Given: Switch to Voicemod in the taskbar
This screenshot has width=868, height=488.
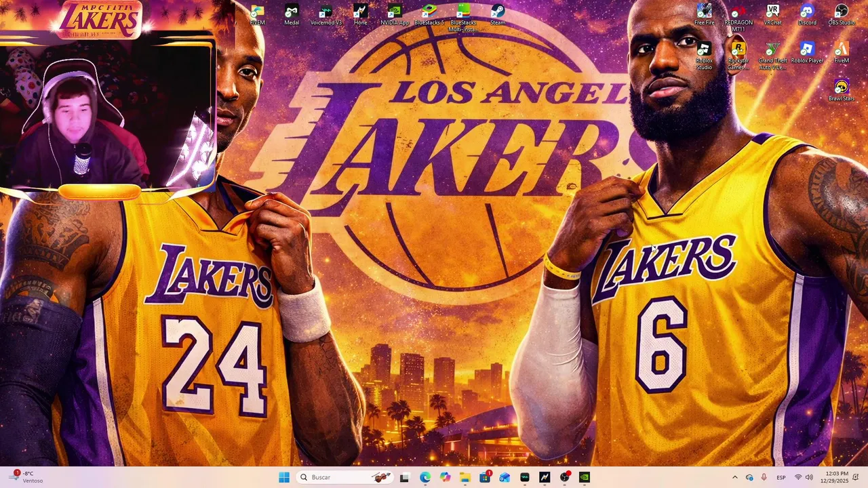Looking at the screenshot, I should (525, 477).
